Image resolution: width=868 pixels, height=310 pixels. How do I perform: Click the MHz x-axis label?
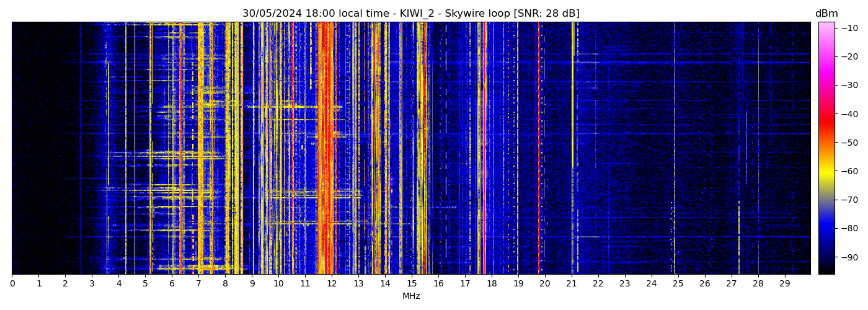click(411, 296)
